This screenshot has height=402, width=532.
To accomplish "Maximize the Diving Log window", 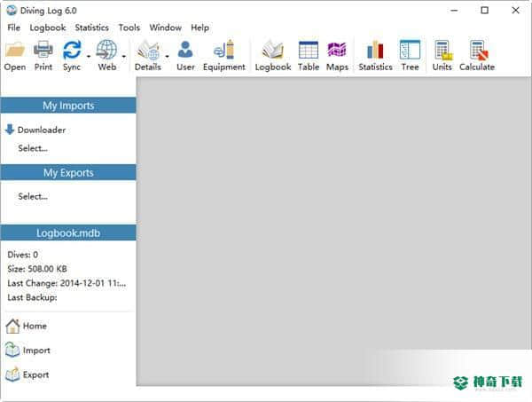I will [485, 11].
